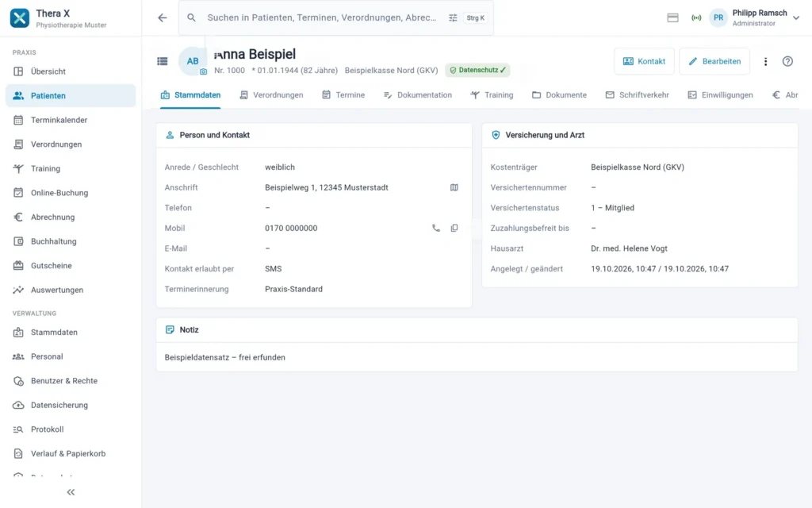Open the Dokumente tab
This screenshot has width=812, height=508.
(559, 95)
